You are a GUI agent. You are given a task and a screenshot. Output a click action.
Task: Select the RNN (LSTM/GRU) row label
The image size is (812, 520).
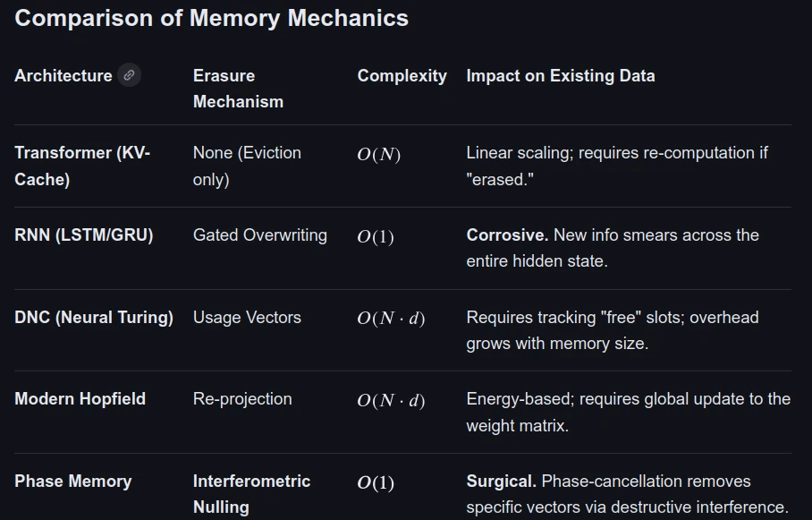[x=83, y=235]
